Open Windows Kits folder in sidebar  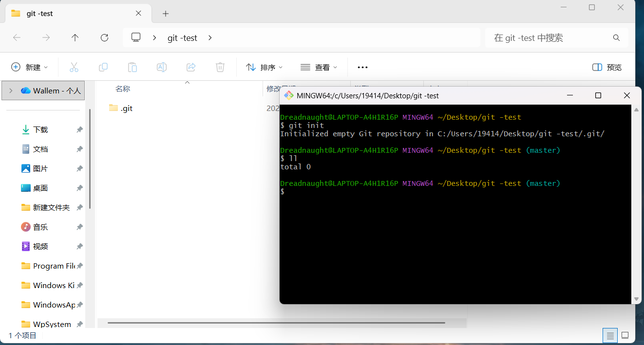pos(49,285)
